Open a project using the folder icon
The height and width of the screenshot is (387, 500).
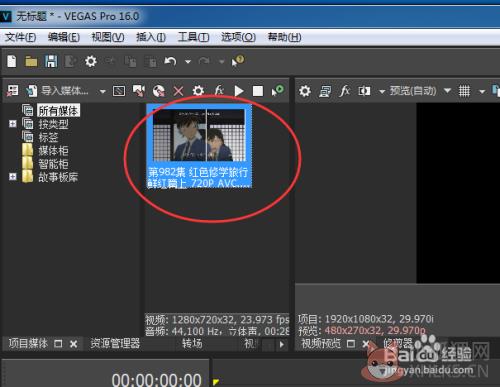point(31,62)
